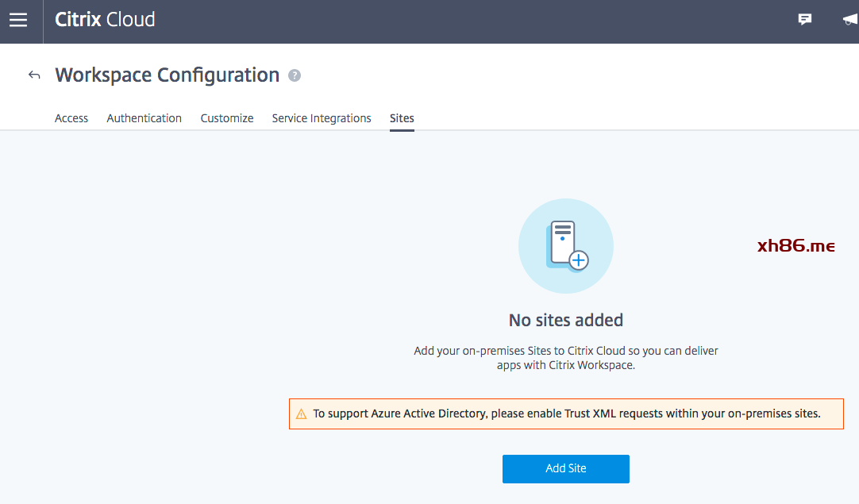Click the warning triangle icon in alert

tap(302, 414)
